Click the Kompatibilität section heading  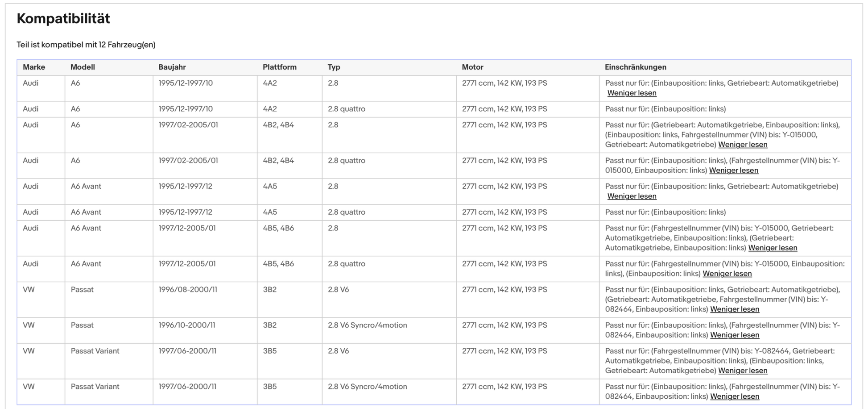[x=63, y=18]
